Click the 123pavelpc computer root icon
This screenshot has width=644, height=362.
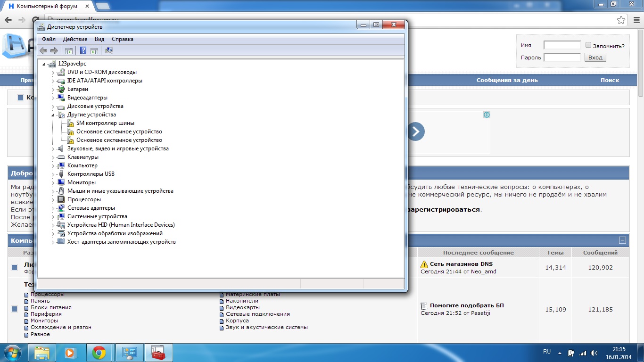(52, 64)
